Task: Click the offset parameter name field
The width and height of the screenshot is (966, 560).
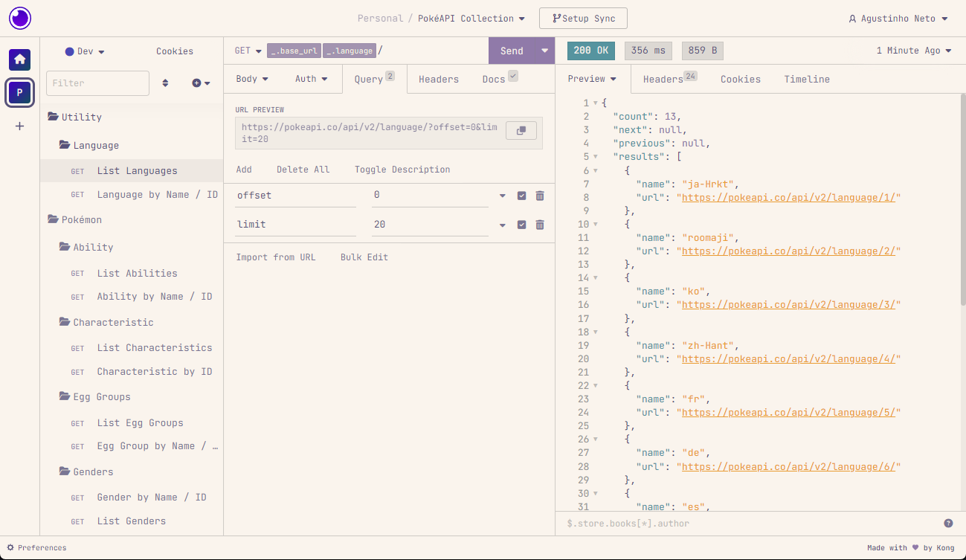Action: point(295,196)
